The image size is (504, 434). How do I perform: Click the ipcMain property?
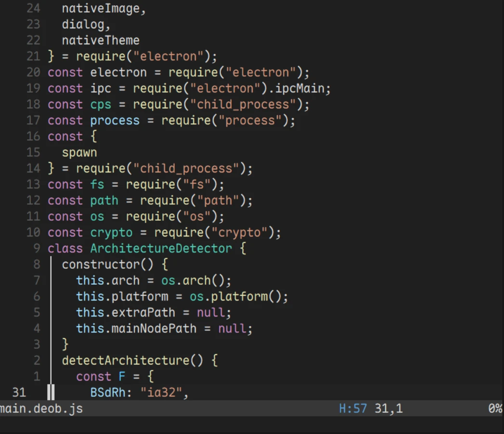300,89
